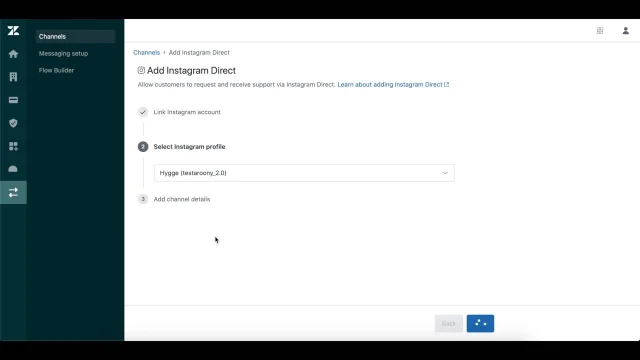640x360 pixels.
Task: Open Messaging setup menu item
Action: coord(63,53)
